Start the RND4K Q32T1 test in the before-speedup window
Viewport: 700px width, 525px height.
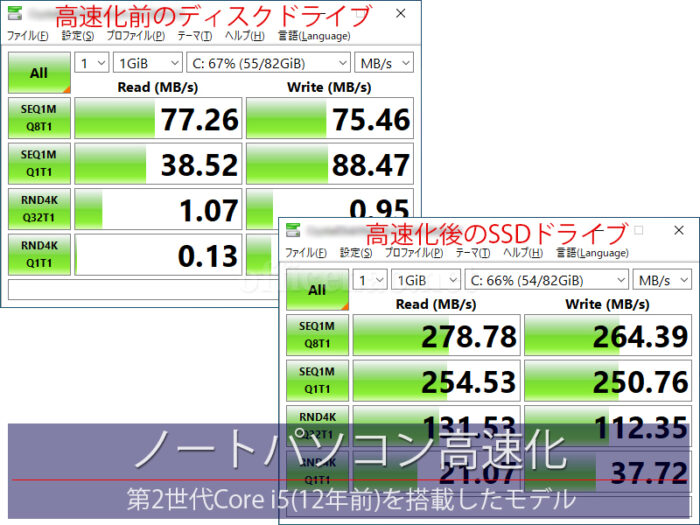tap(39, 209)
